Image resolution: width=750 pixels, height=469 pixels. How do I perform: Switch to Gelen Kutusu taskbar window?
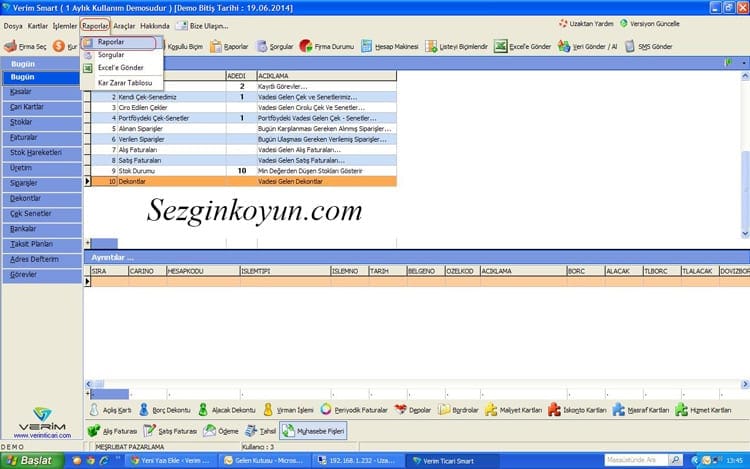pos(264,460)
